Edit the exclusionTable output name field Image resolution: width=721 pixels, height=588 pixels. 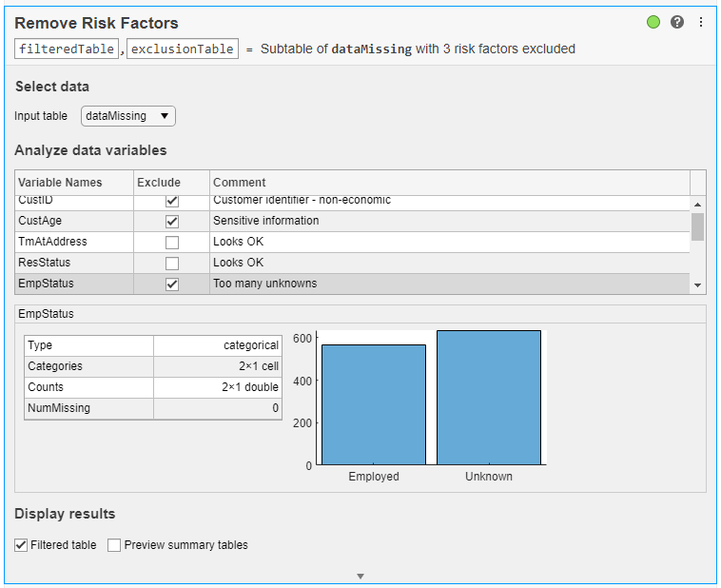click(182, 49)
